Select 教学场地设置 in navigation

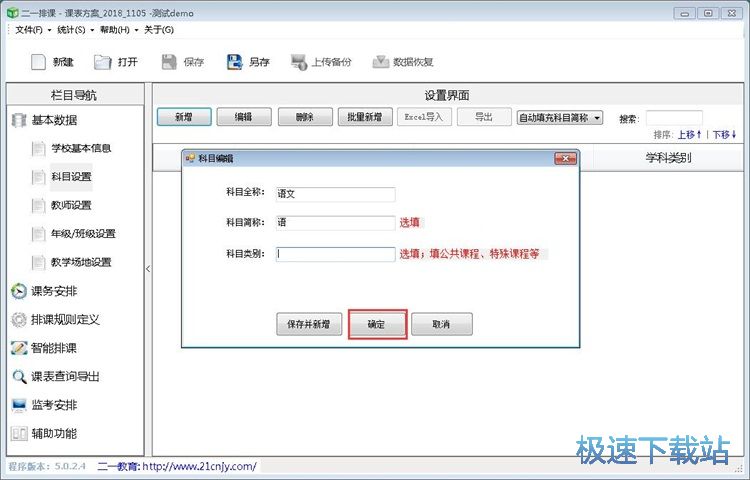(81, 262)
